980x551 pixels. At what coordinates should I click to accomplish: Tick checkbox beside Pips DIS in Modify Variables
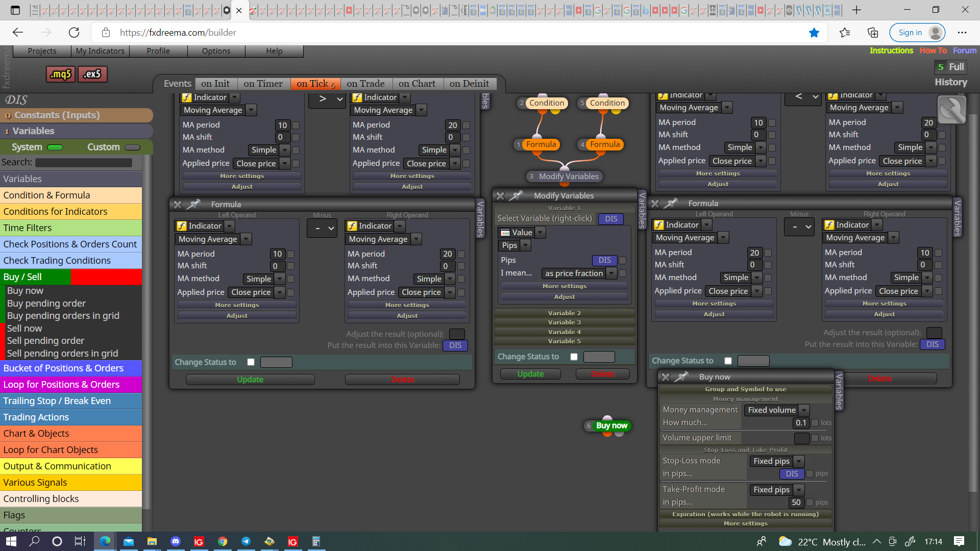[622, 261]
